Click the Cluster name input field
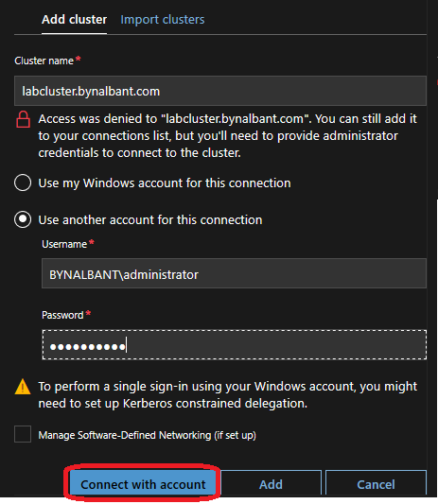 (220, 91)
